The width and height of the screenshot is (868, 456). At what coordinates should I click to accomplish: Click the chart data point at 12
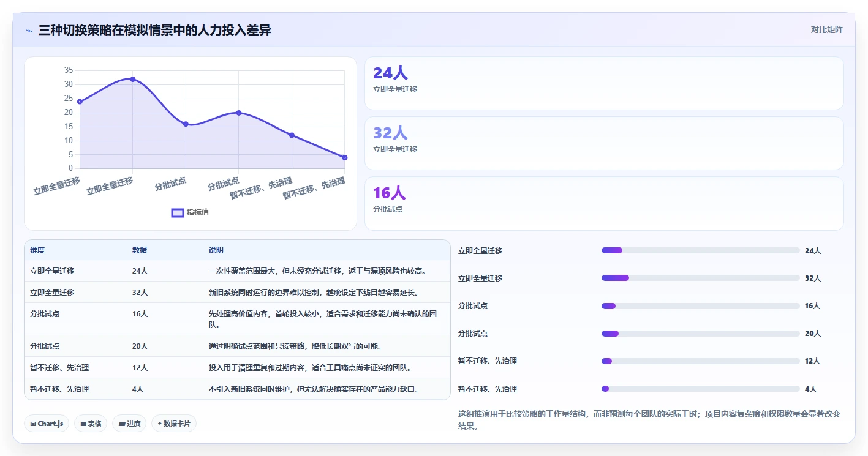(292, 135)
